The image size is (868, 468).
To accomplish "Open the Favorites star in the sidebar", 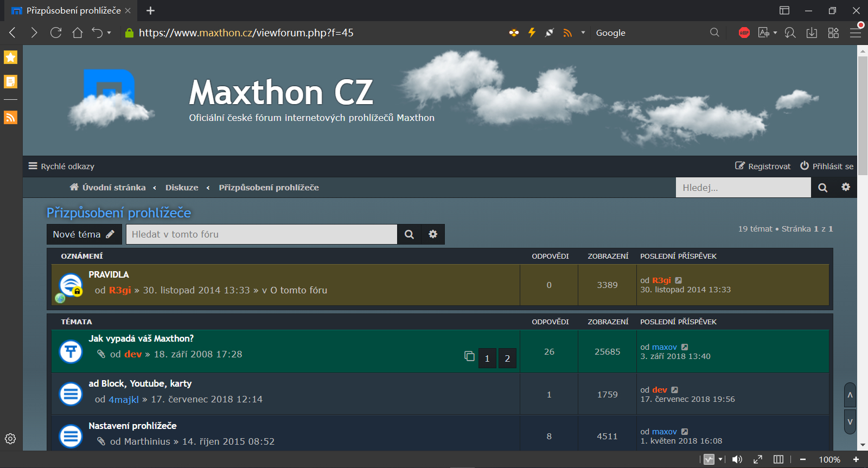I will pyautogui.click(x=11, y=57).
